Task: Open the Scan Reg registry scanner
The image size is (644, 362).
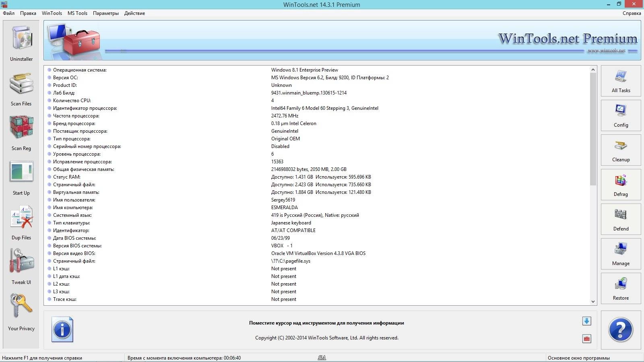Action: 21,133
